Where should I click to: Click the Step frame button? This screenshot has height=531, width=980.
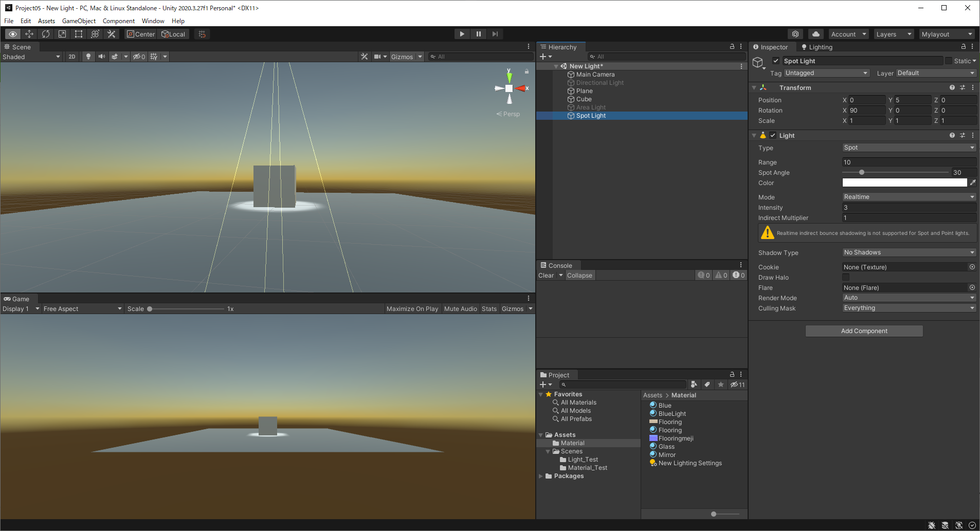pyautogui.click(x=495, y=34)
